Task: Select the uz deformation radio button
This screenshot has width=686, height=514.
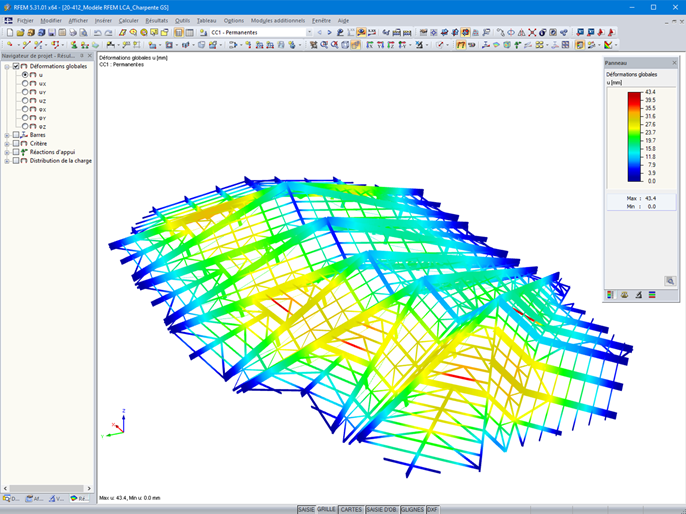Action: [x=25, y=101]
